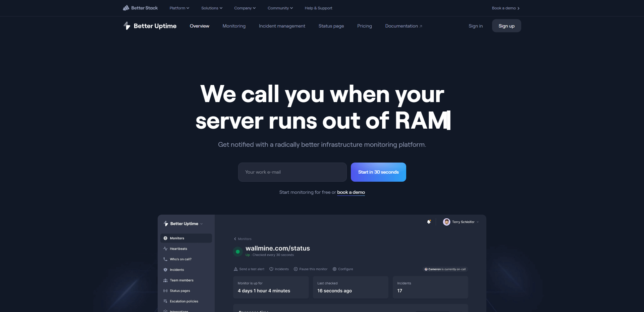Click the Who's on call phone icon
The width and height of the screenshot is (644, 312).
(165, 259)
